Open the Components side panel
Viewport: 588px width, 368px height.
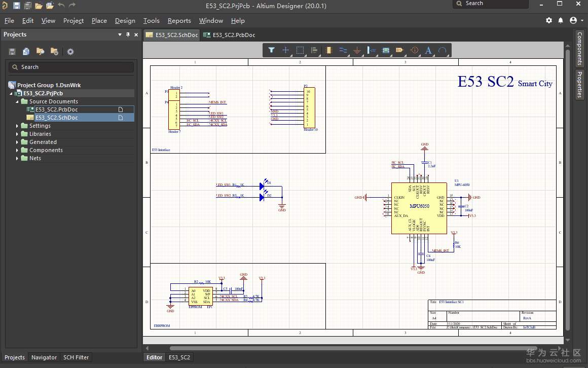click(x=579, y=49)
